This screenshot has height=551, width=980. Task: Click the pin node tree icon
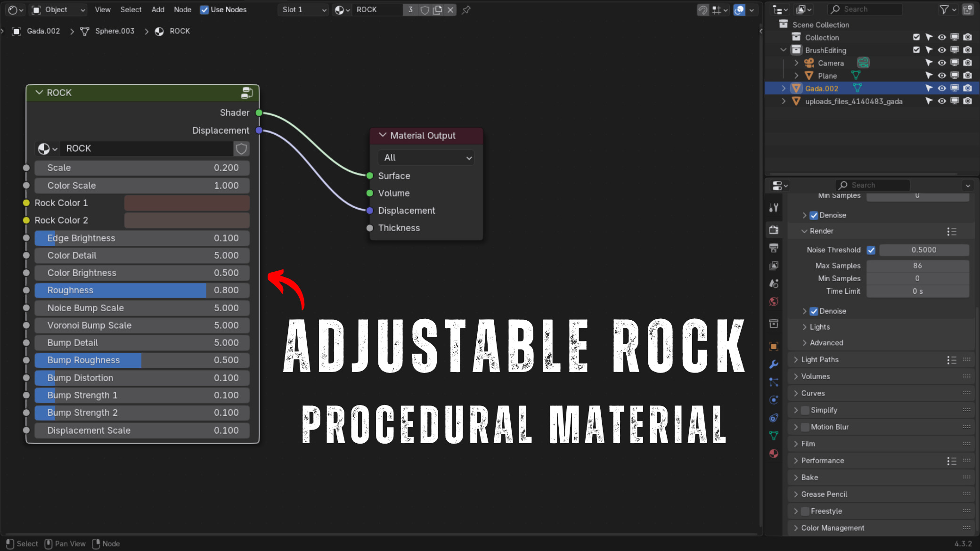tap(466, 10)
